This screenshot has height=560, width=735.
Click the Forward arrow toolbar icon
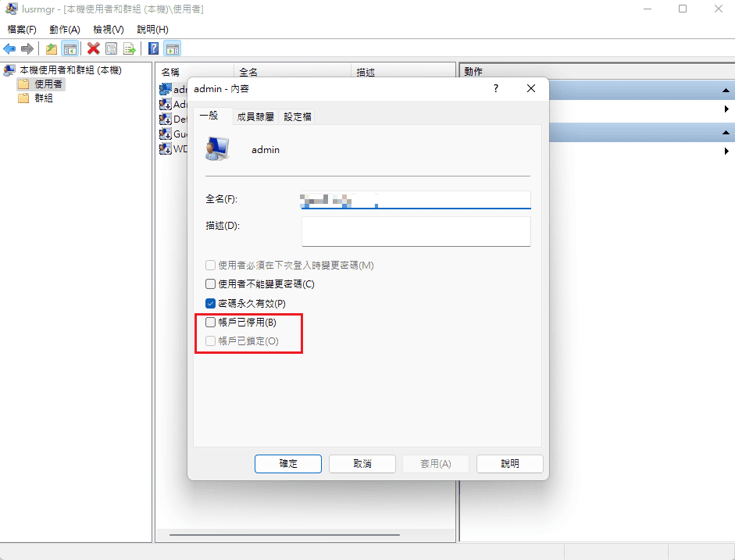[27, 48]
